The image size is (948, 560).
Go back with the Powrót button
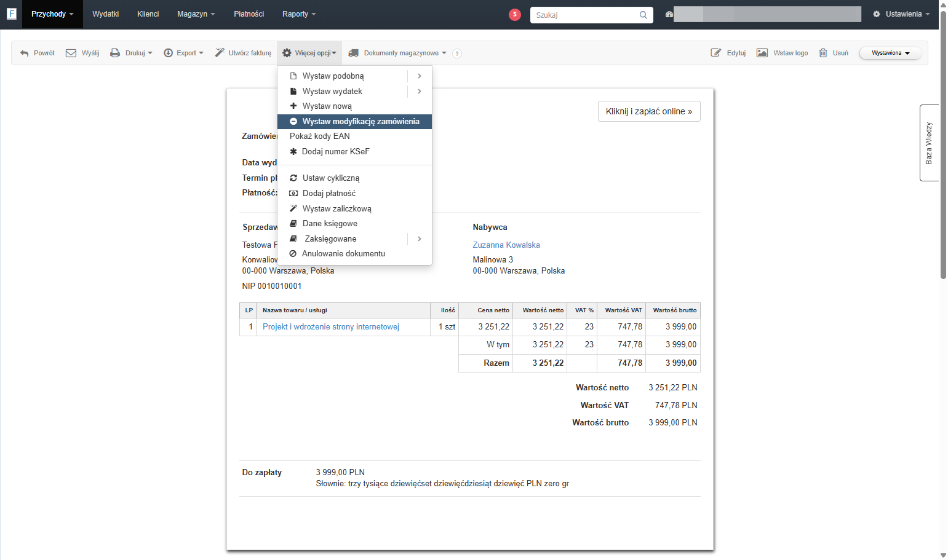coord(38,53)
